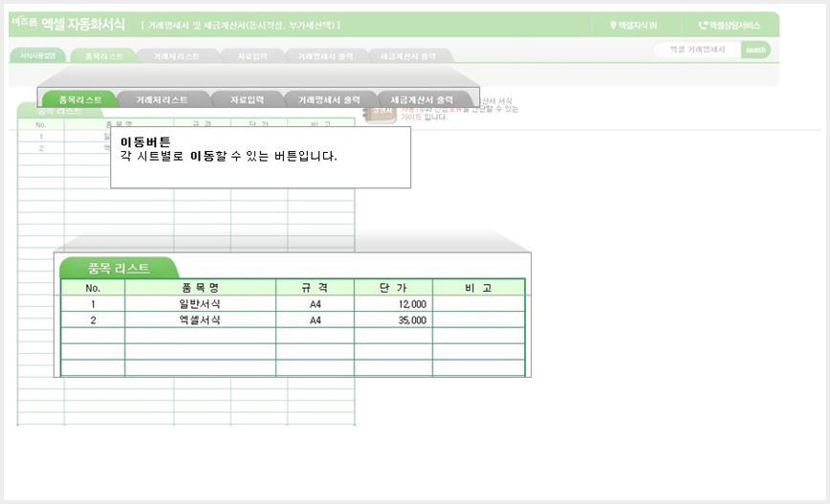The image size is (830, 504).
Task: Click the 품 목 명 column header
Action: (x=200, y=288)
